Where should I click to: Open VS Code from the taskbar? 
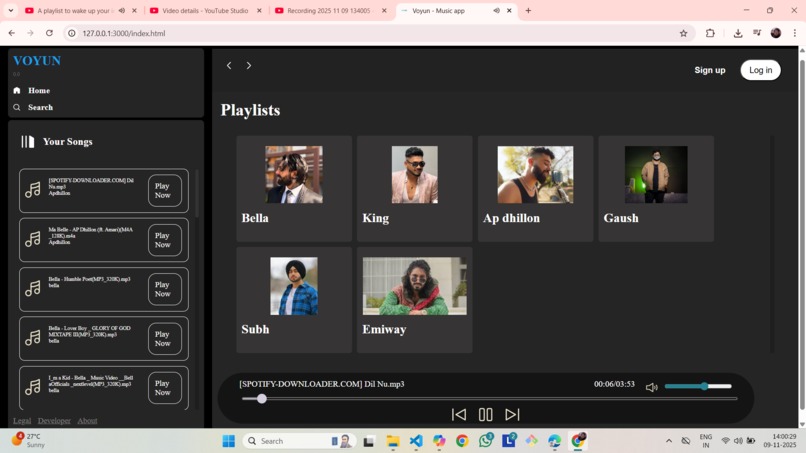tap(416, 441)
